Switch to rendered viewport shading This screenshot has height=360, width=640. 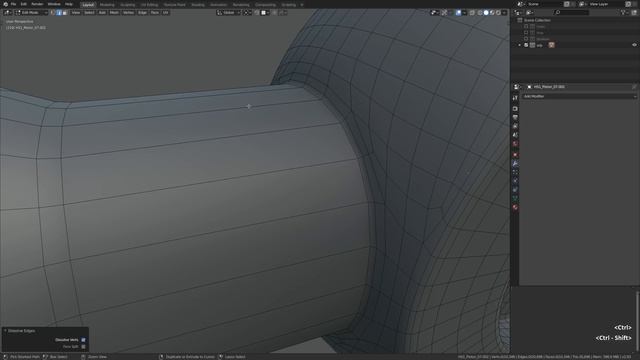[498, 13]
